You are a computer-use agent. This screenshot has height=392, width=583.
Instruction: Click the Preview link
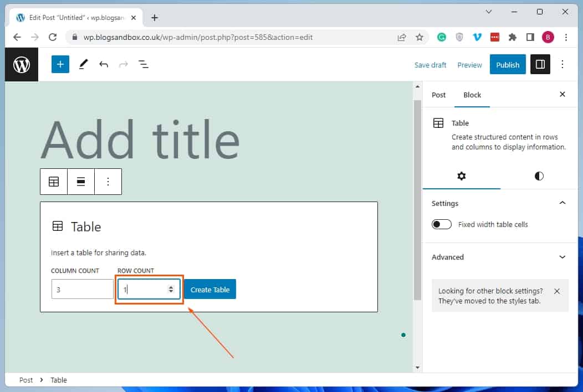click(x=469, y=65)
